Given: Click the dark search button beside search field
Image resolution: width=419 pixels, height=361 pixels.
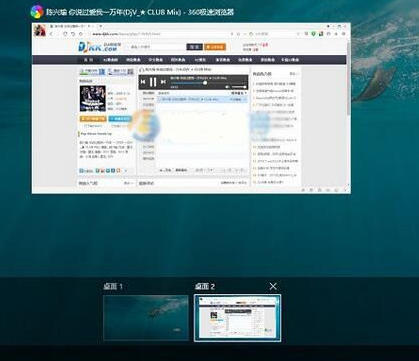Looking at the screenshot, I should click(194, 47).
